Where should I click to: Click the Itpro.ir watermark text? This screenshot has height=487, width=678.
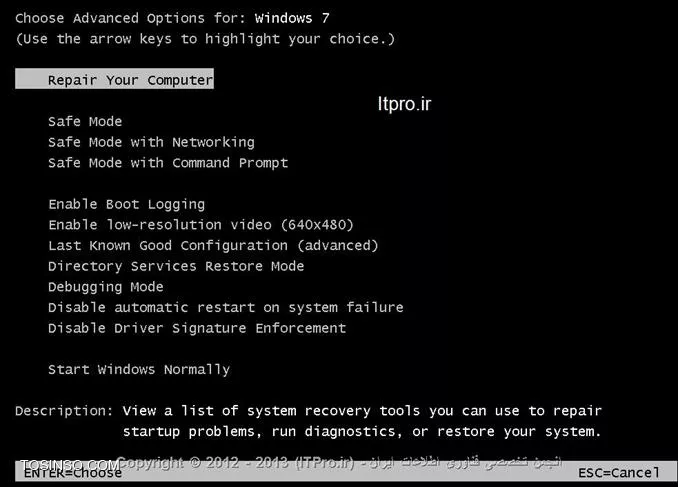(x=404, y=104)
